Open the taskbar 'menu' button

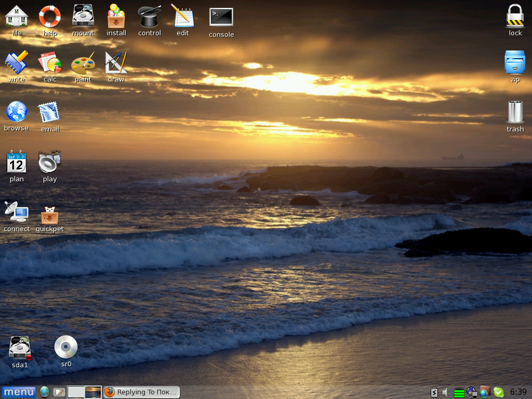coord(19,392)
